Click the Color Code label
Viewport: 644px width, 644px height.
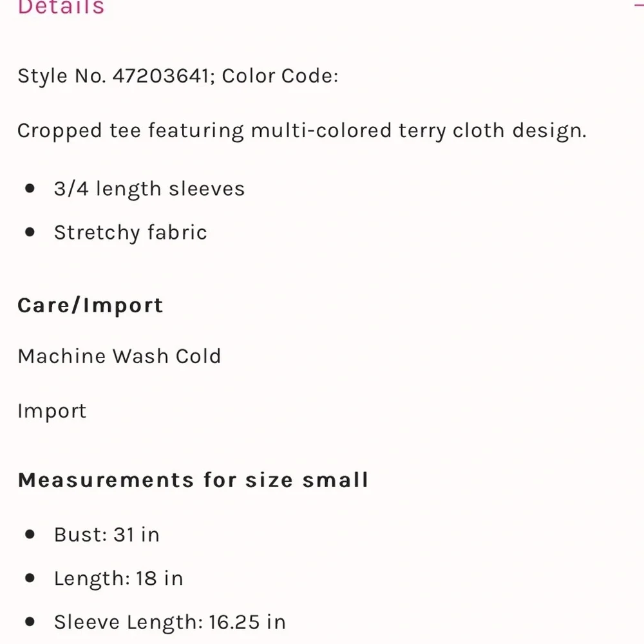(x=280, y=76)
